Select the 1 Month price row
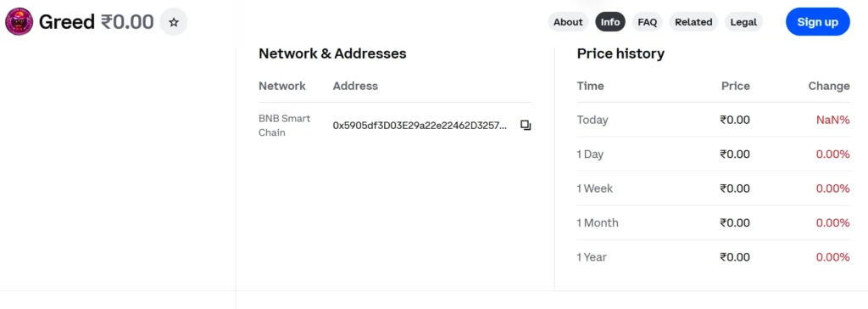This screenshot has width=868, height=309. [713, 223]
